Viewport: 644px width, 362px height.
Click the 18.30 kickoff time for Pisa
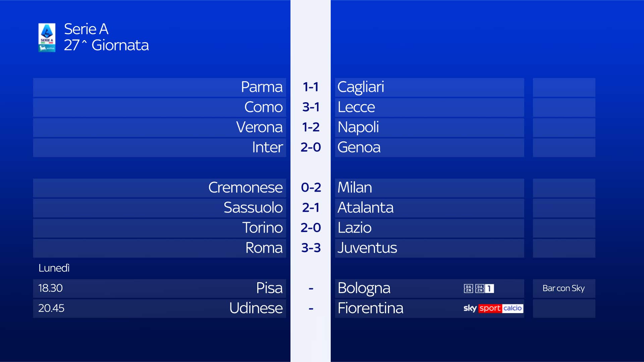pos(50,288)
